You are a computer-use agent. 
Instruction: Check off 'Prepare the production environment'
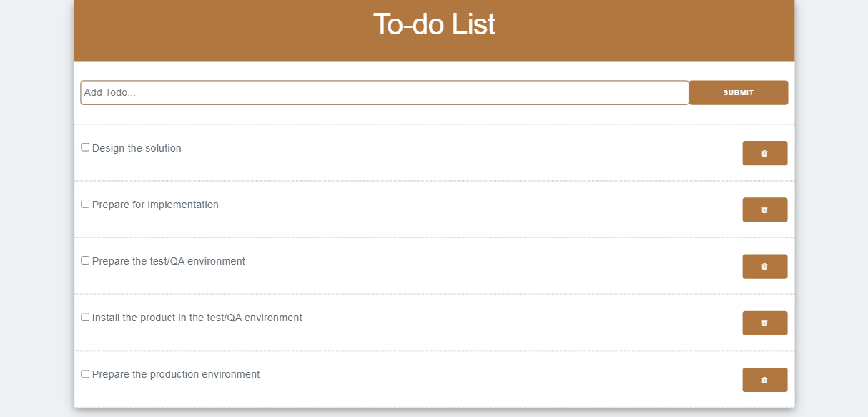point(84,373)
